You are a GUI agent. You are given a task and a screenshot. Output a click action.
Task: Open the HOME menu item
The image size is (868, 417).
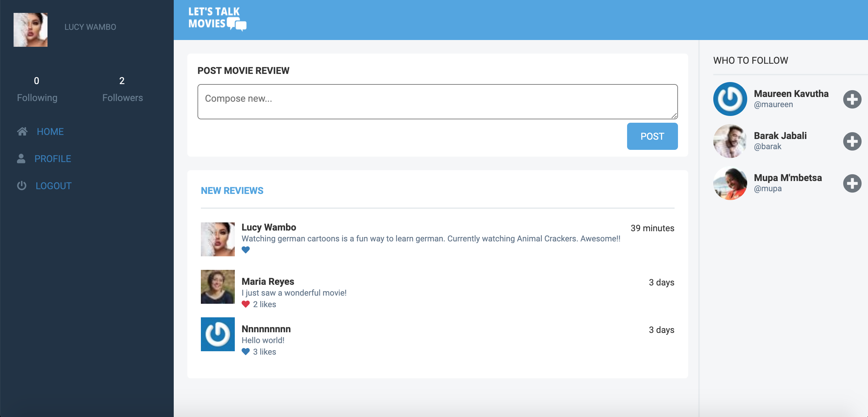coord(50,132)
